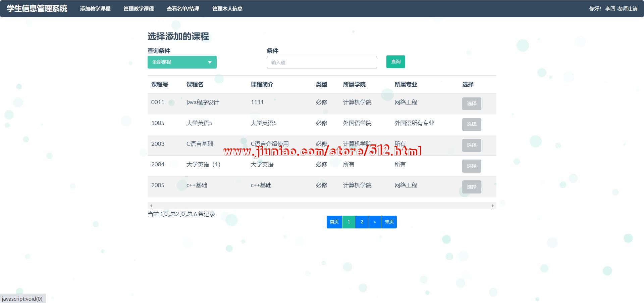The height and width of the screenshot is (303, 644).
Task: Go to page 2 in pagination
Action: (362, 222)
